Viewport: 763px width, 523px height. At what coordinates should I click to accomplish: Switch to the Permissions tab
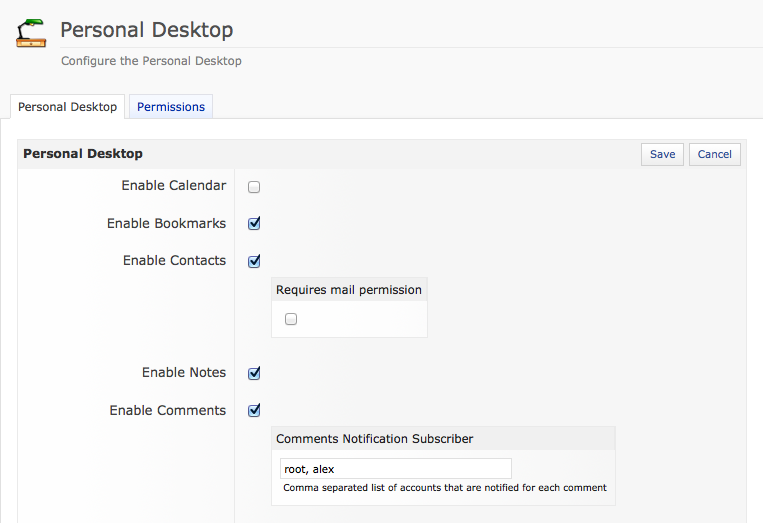coord(171,107)
